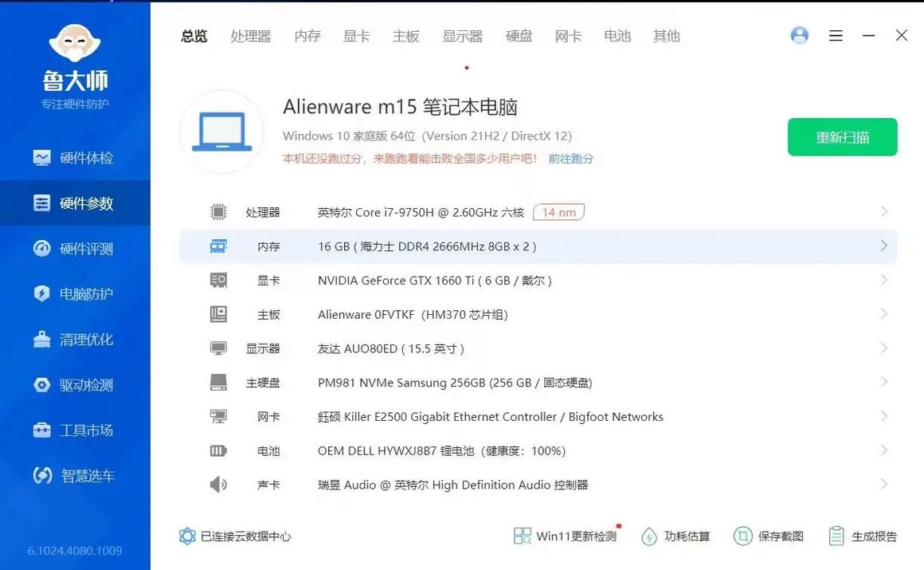Image resolution: width=924 pixels, height=570 pixels.
Task: Click the 显卡 graphics card icon
Action: pyautogui.click(x=218, y=281)
